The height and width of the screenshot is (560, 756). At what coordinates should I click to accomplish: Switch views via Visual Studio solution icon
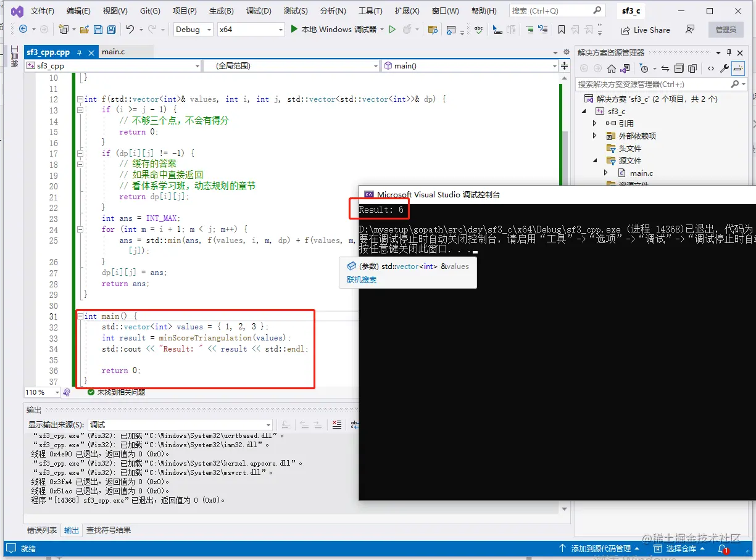(625, 68)
